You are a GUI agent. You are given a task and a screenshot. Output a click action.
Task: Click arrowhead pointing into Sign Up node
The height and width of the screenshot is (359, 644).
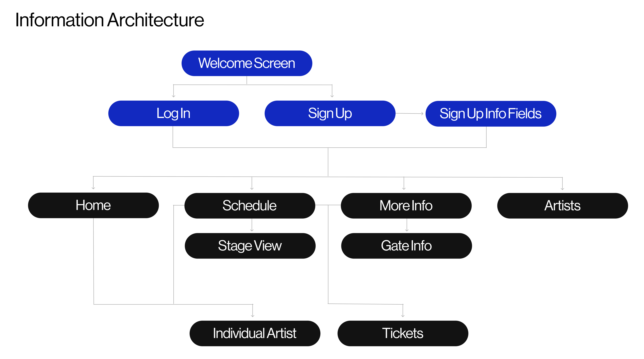[332, 96]
